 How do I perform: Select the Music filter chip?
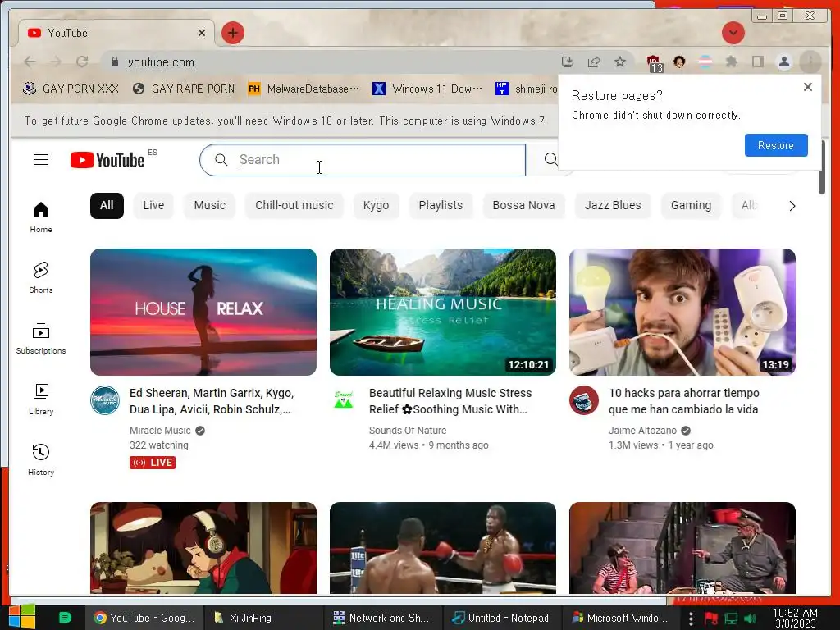209,206
